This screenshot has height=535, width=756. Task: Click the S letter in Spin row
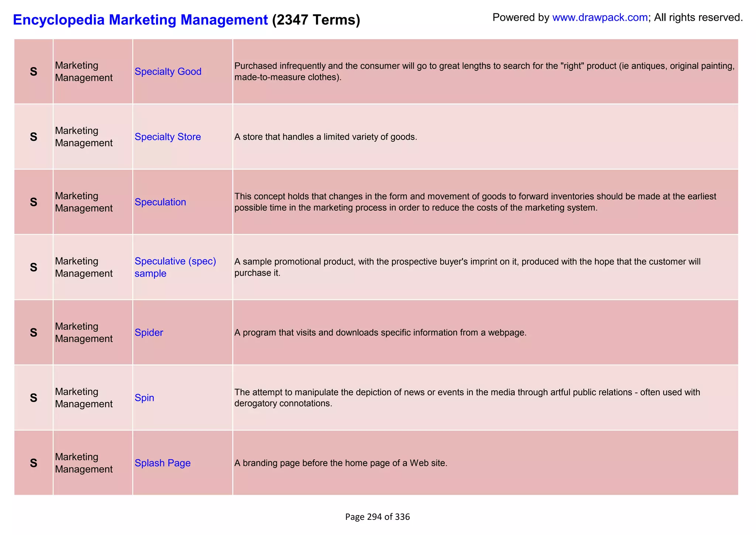coord(34,398)
